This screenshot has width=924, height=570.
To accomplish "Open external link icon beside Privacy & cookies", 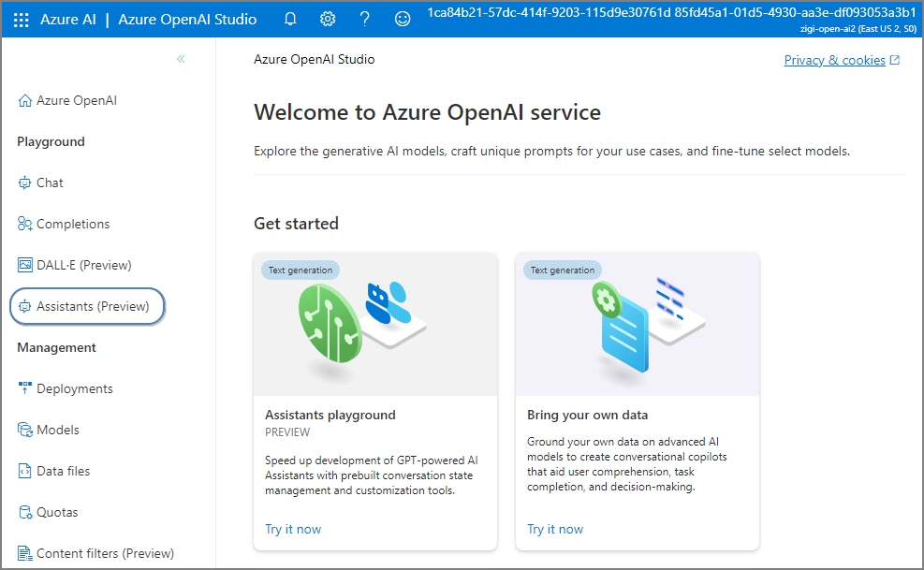I will tap(895, 60).
